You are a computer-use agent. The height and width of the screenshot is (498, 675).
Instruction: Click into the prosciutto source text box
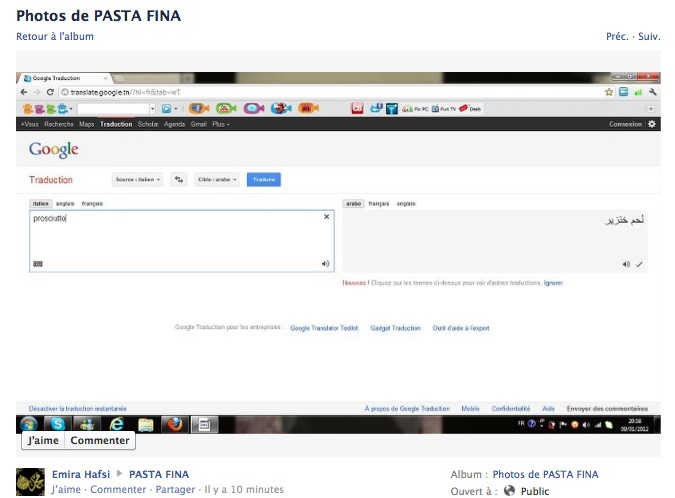(x=182, y=241)
